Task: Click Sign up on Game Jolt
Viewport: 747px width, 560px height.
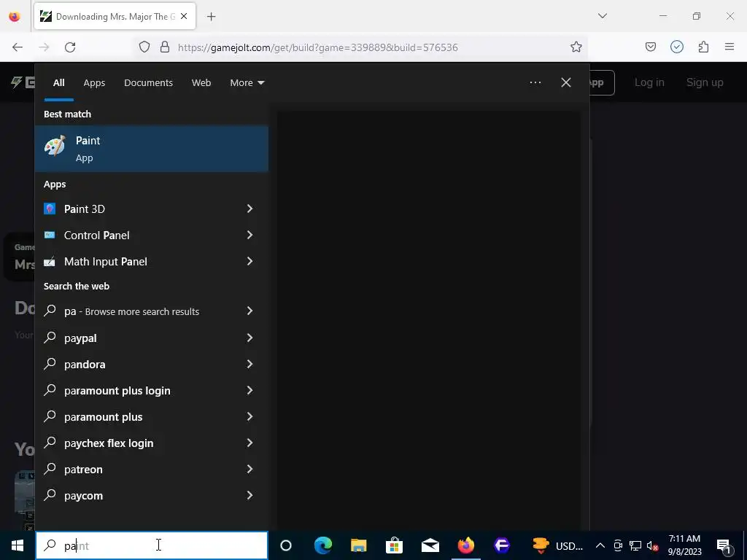Action: [705, 82]
